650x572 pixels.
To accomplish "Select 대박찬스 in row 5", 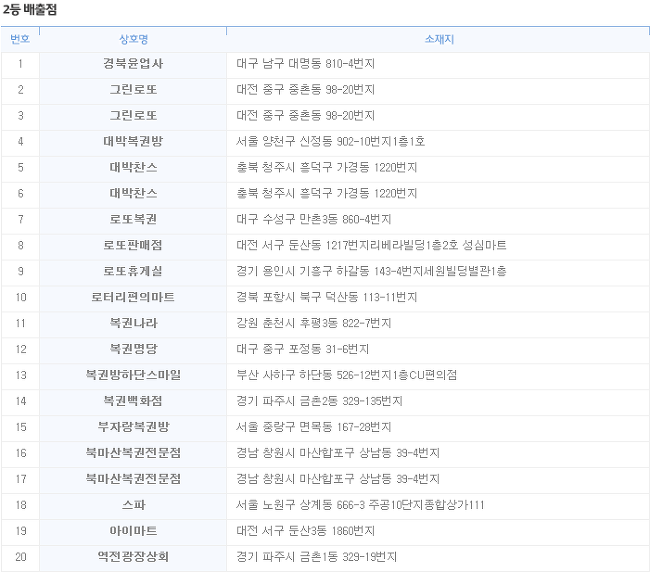I will click(133, 167).
